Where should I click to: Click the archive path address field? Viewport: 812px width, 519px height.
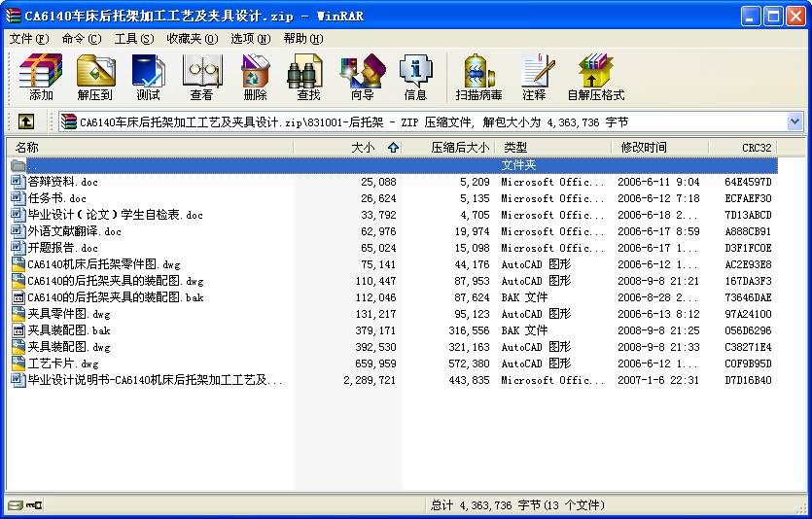[x=432, y=122]
